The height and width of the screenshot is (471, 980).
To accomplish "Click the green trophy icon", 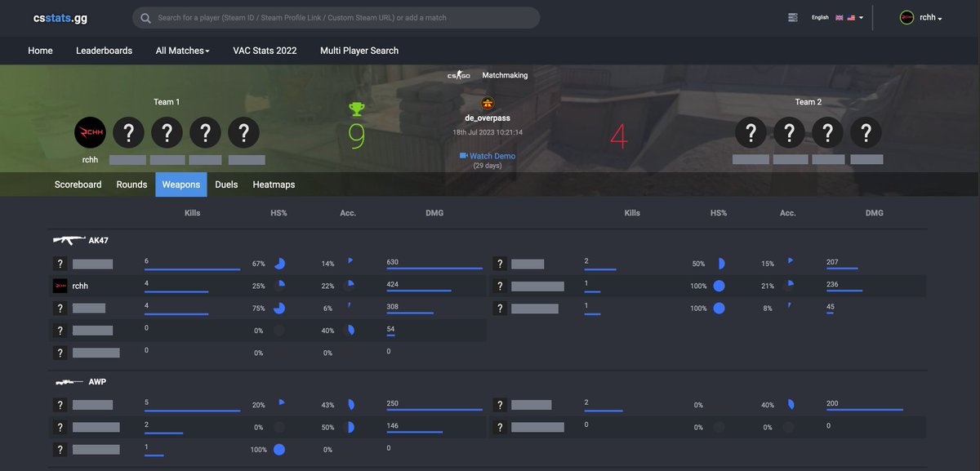I will click(x=357, y=109).
